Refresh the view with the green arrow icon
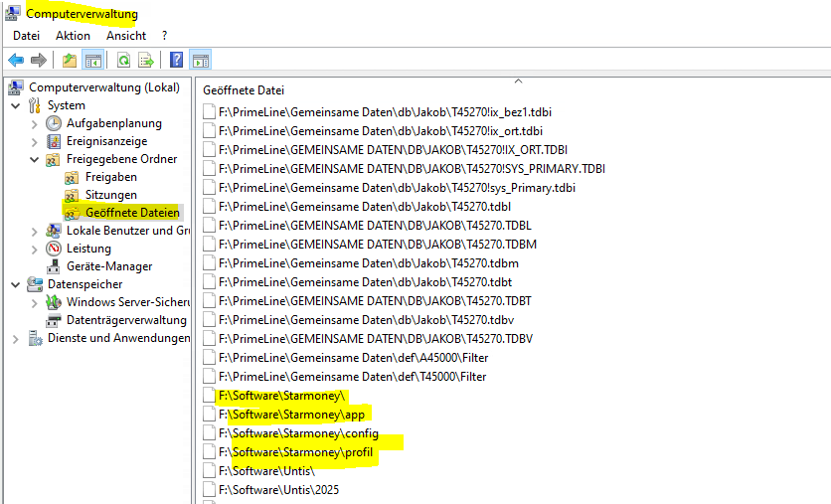This screenshot has width=831, height=504. [x=123, y=61]
